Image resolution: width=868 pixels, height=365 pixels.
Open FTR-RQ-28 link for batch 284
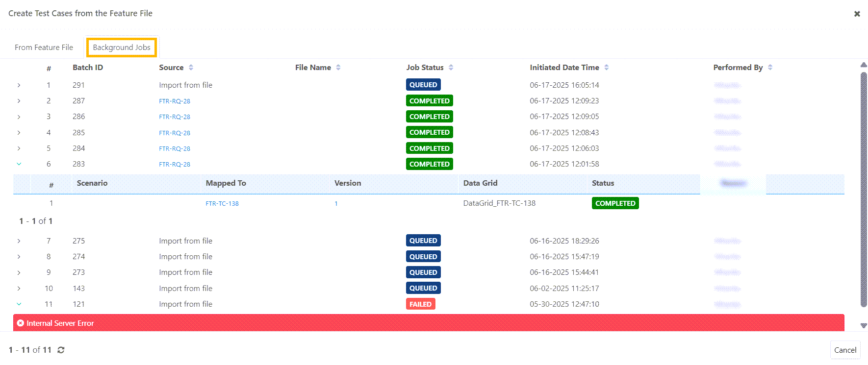(x=175, y=148)
